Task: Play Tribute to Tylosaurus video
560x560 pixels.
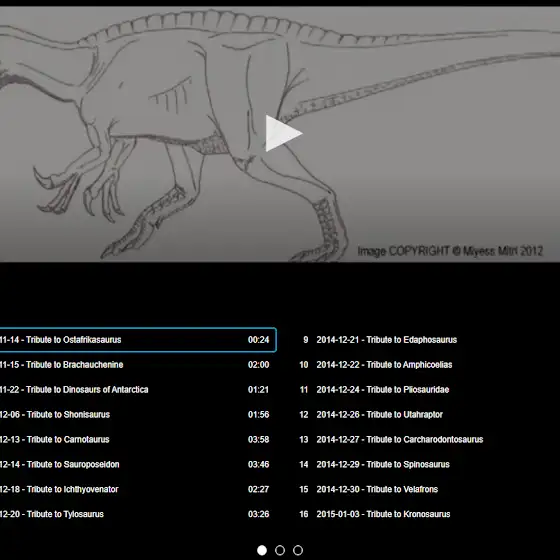Action: (138, 514)
